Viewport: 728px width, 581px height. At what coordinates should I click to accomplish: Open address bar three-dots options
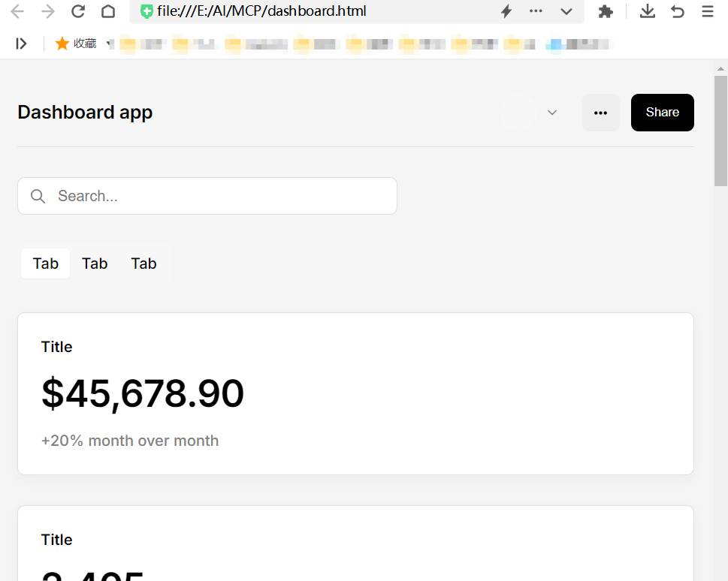(x=536, y=11)
